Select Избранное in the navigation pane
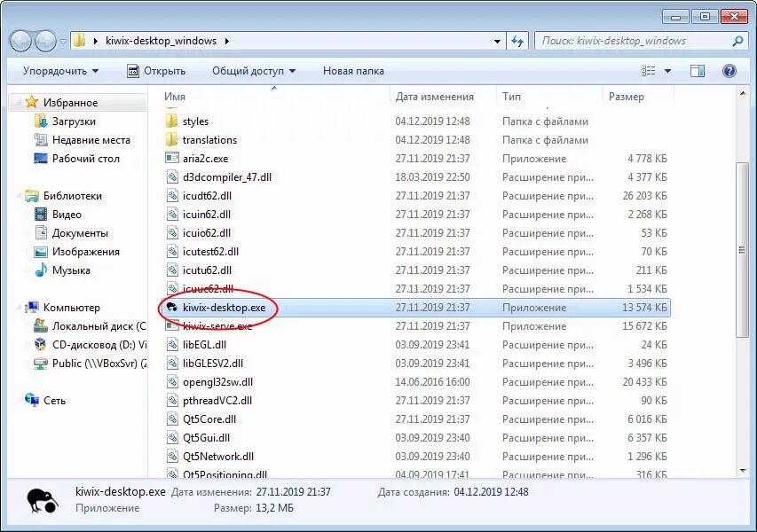The width and height of the screenshot is (757, 532). (x=70, y=103)
